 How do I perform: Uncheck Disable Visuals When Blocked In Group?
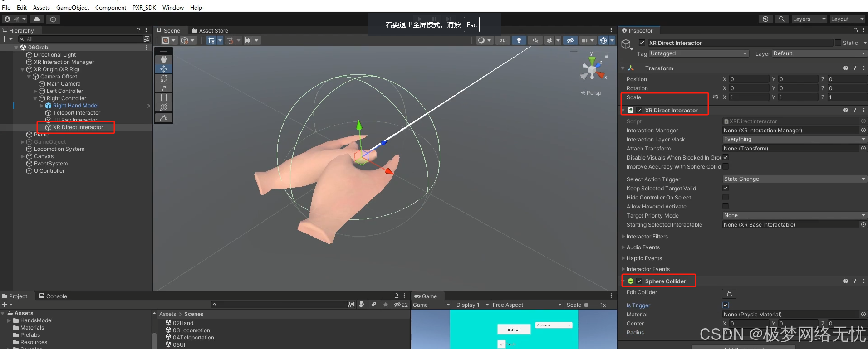click(726, 157)
